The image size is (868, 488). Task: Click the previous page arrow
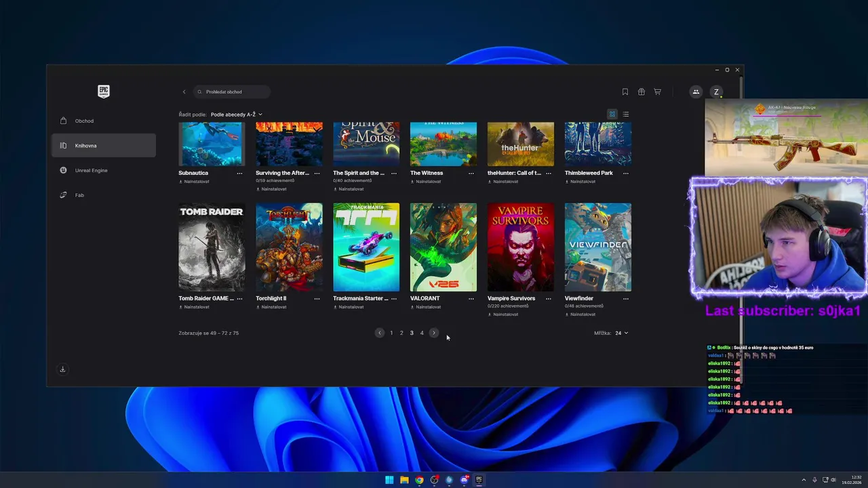[380, 333]
